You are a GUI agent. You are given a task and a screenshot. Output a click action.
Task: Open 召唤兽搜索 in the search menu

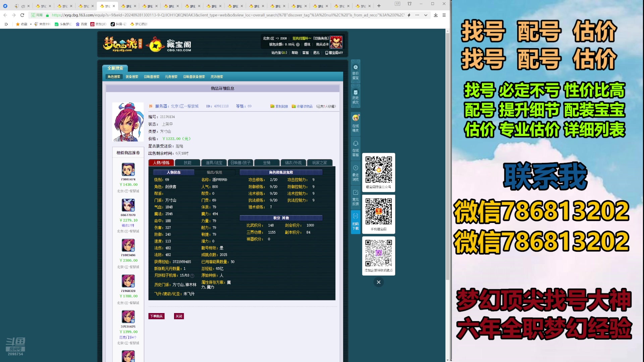[x=152, y=77]
